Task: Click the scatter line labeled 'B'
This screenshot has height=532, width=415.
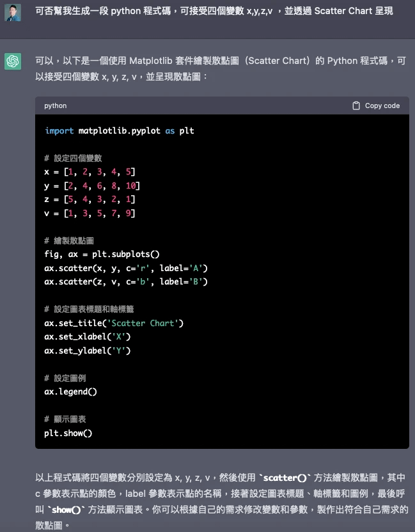Action: coord(126,281)
